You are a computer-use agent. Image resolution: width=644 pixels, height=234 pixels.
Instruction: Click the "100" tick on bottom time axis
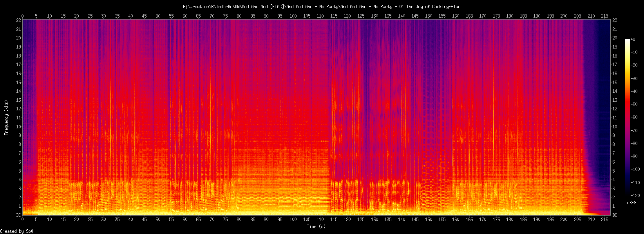point(293,220)
